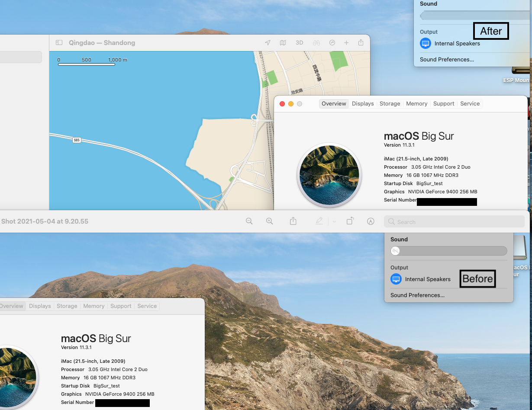Click the yellow minimize button of About This Mac
Screen dimensions: 532x410
(291, 104)
